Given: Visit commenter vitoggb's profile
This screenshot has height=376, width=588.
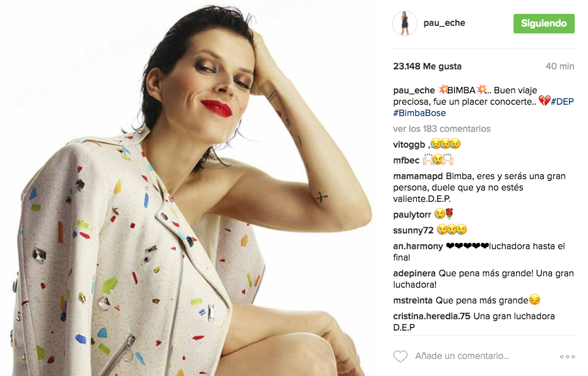Looking at the screenshot, I should (x=409, y=144).
